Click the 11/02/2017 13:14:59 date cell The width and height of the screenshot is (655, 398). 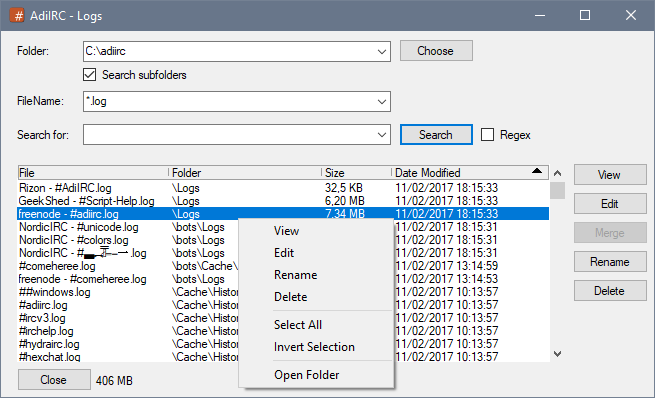(x=447, y=266)
